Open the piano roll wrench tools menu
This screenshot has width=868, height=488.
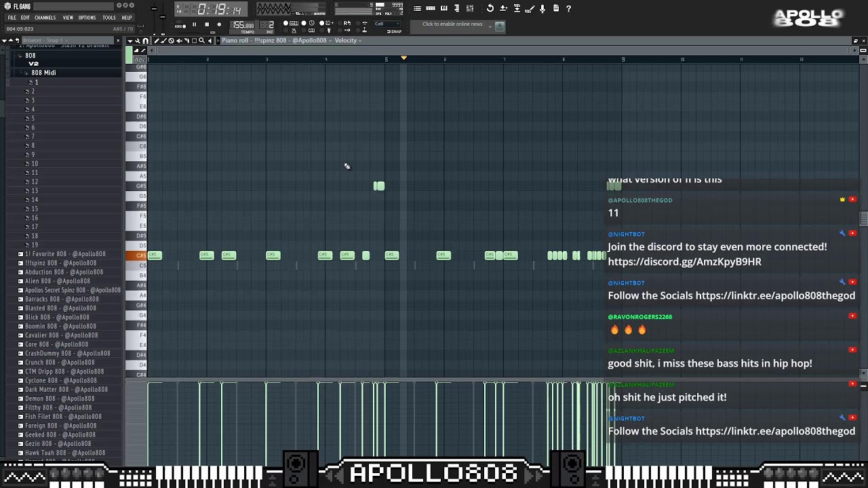138,41
